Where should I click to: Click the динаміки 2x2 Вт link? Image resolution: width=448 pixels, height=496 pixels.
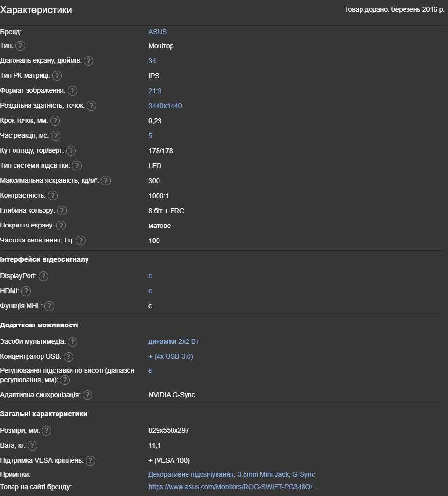173,341
